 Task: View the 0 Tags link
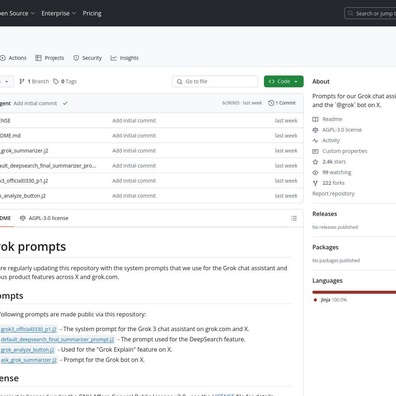[x=65, y=81]
